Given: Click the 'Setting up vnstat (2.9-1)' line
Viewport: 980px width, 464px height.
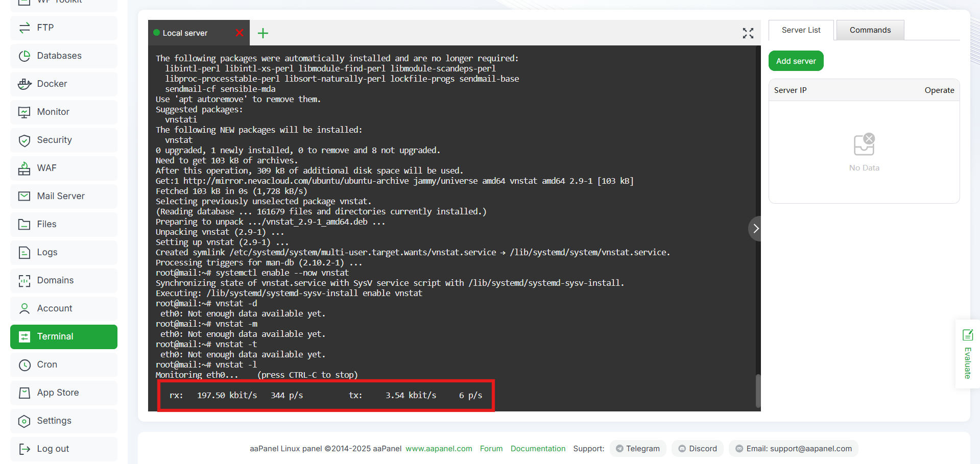Looking at the screenshot, I should pos(222,242).
